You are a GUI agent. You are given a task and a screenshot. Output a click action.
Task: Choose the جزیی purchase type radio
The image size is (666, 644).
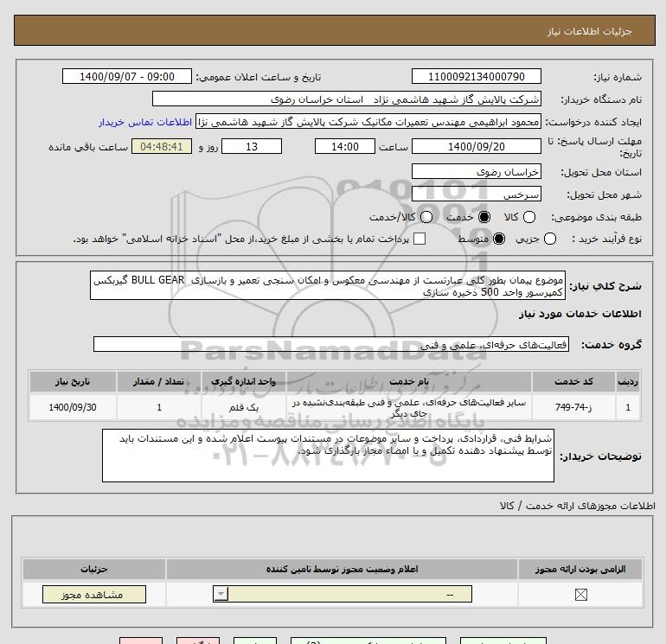point(549,239)
